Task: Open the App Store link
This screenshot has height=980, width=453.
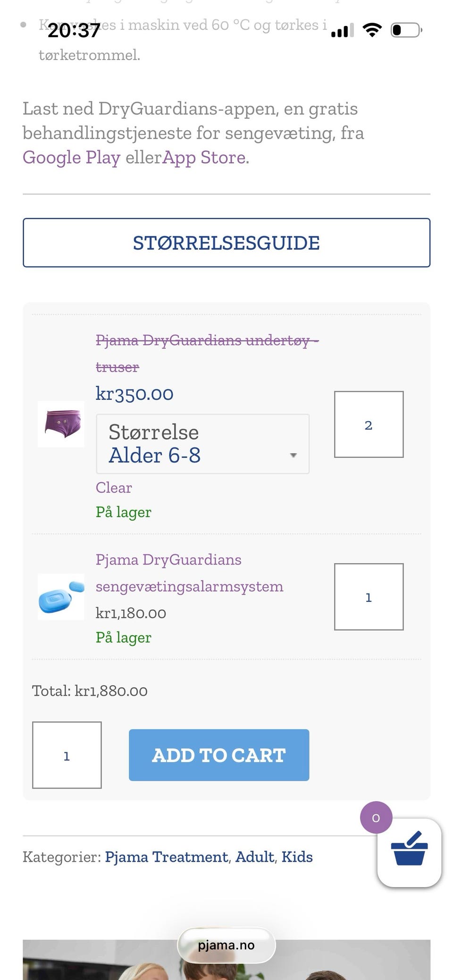Action: coord(204,158)
